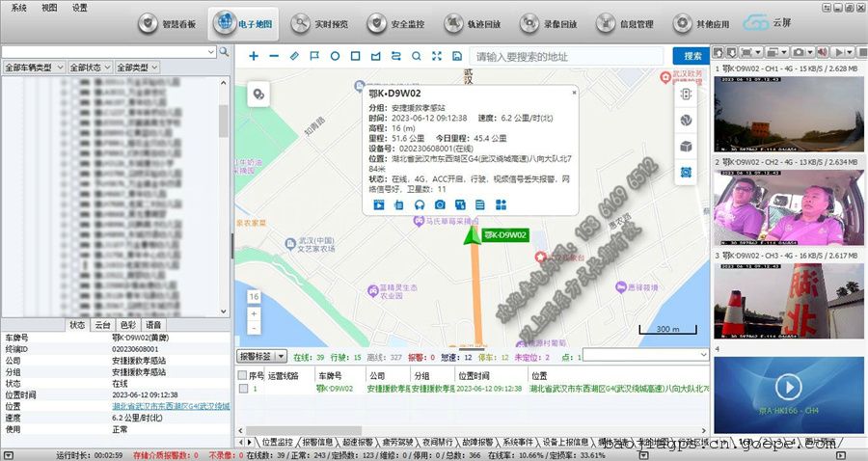The height and width of the screenshot is (461, 868).
Task: Select the circle drawing tool on map toolbar
Action: pyautogui.click(x=335, y=56)
